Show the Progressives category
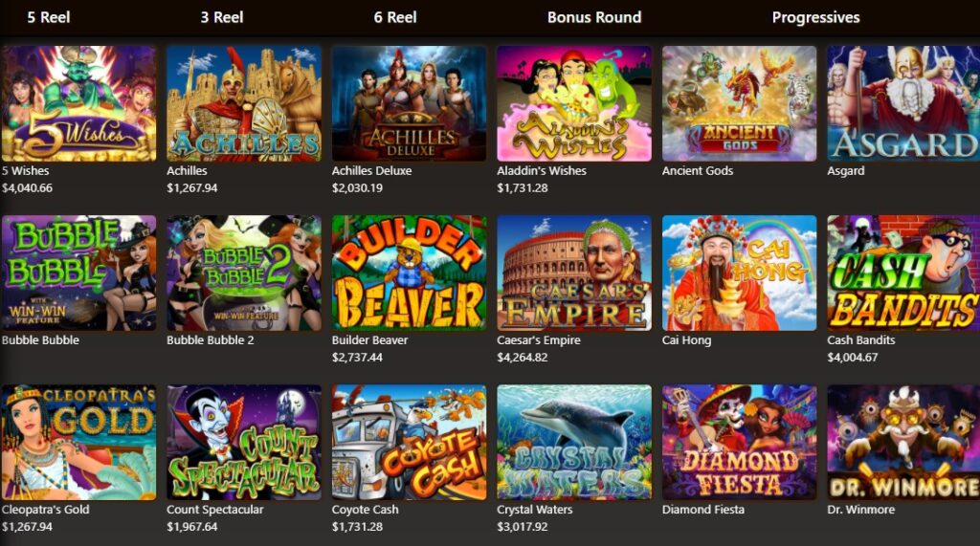This screenshot has width=980, height=546. 815,17
